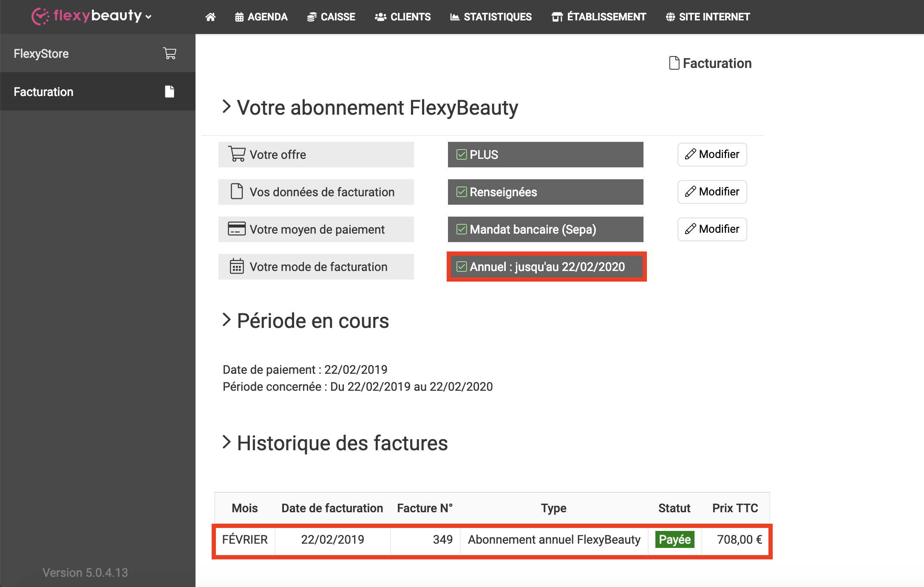Click the 708,00 € invoice amount
Image resolution: width=924 pixels, height=587 pixels.
(740, 539)
